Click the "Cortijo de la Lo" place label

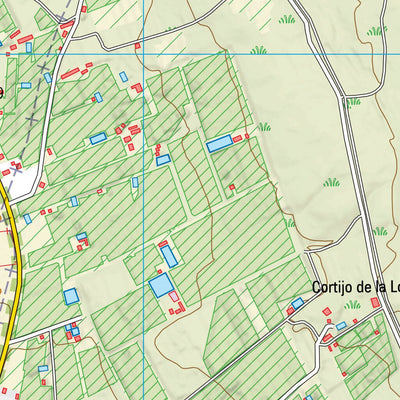[356, 287]
